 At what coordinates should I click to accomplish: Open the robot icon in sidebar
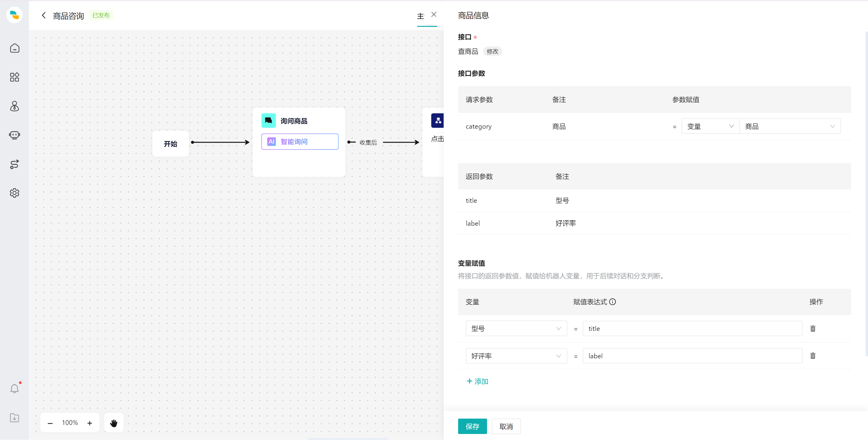pyautogui.click(x=14, y=135)
